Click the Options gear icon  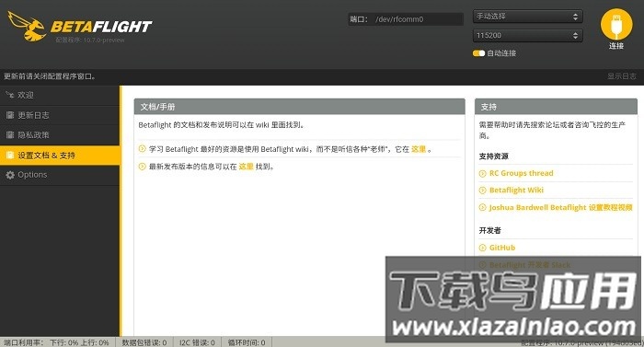10,175
